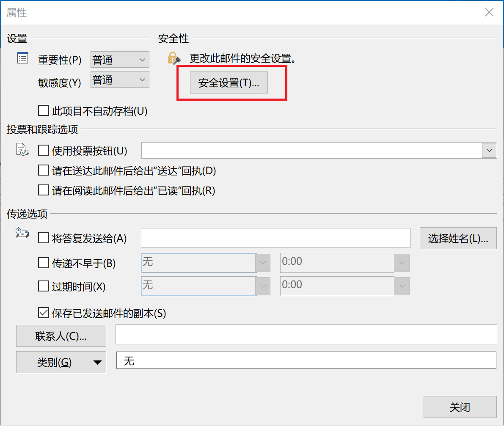Open the 类别 category dropdown button
Image resolution: width=504 pixels, height=426 pixels.
(x=61, y=362)
